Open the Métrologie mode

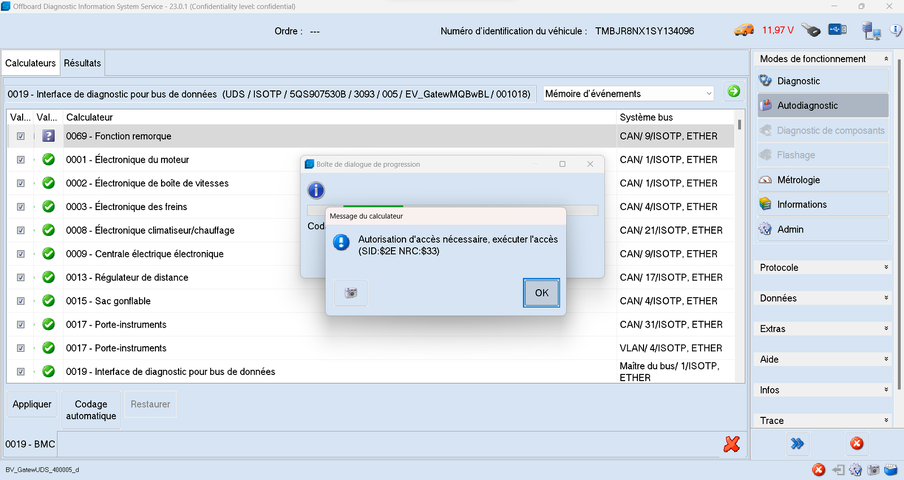(798, 180)
